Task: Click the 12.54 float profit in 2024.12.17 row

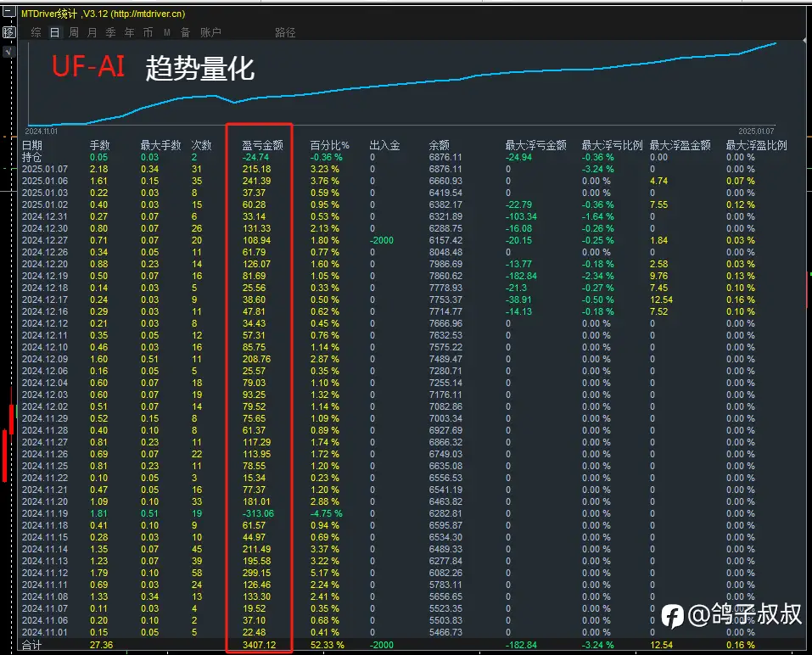Action: coord(661,300)
